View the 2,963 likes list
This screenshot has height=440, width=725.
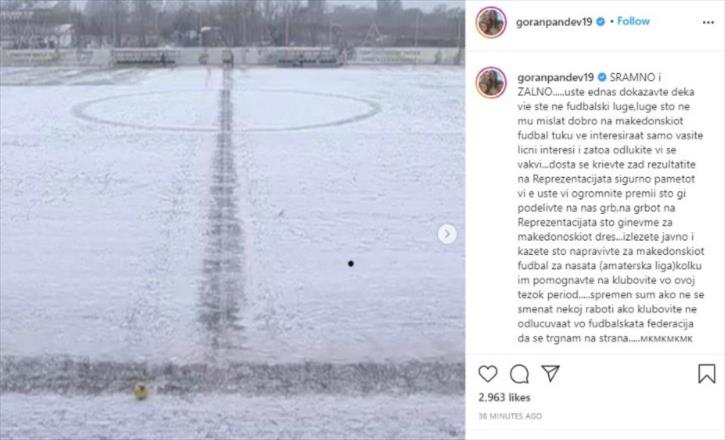(x=504, y=397)
